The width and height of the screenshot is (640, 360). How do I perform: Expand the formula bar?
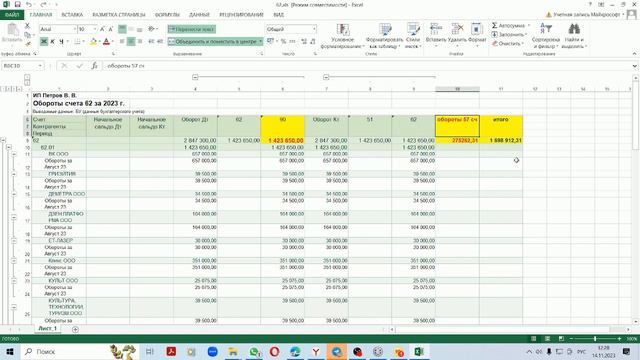click(x=634, y=65)
